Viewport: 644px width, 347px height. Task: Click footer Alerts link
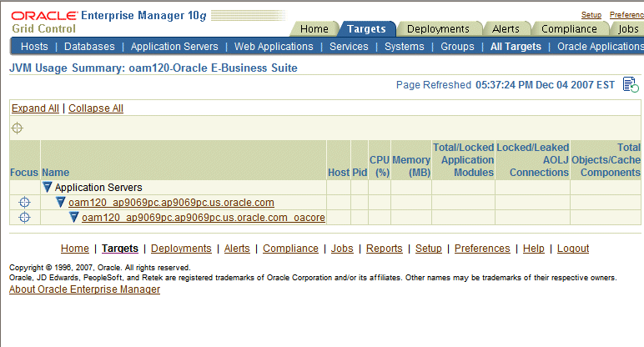pos(237,249)
